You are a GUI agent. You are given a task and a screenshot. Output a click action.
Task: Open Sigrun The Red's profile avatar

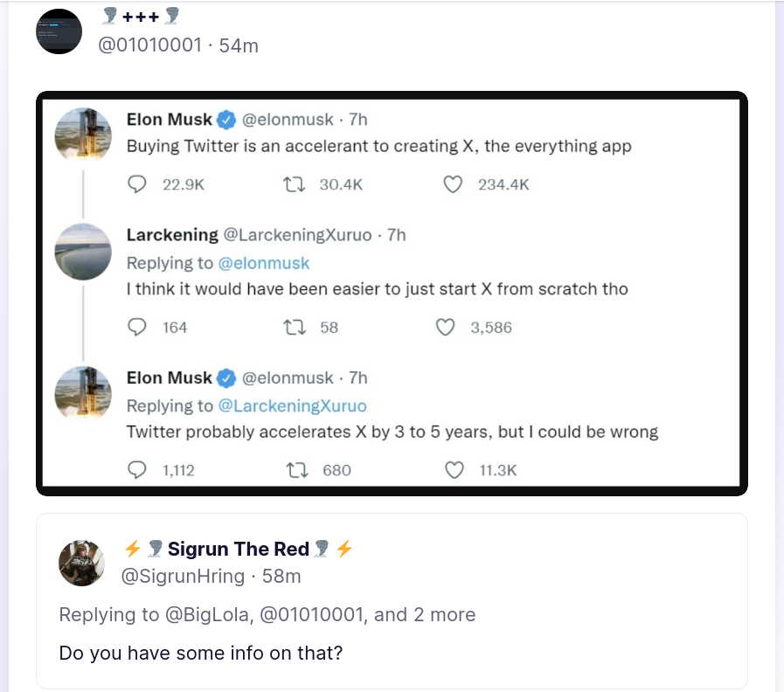[x=81, y=562]
